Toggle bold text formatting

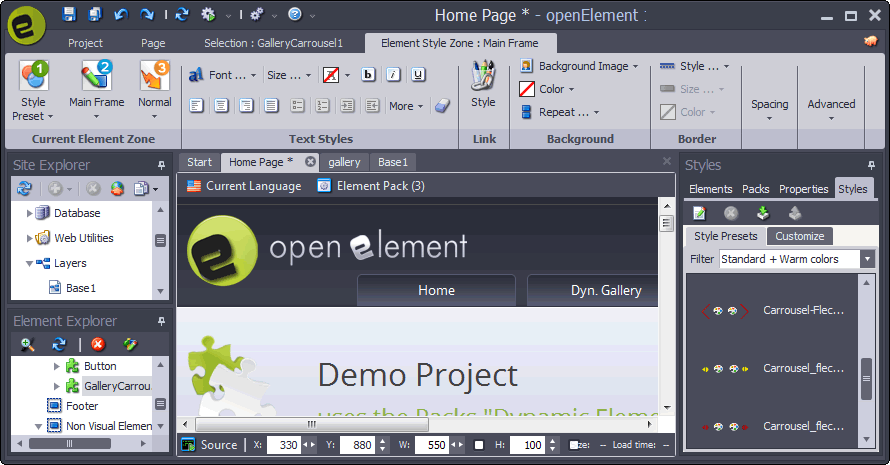click(368, 74)
